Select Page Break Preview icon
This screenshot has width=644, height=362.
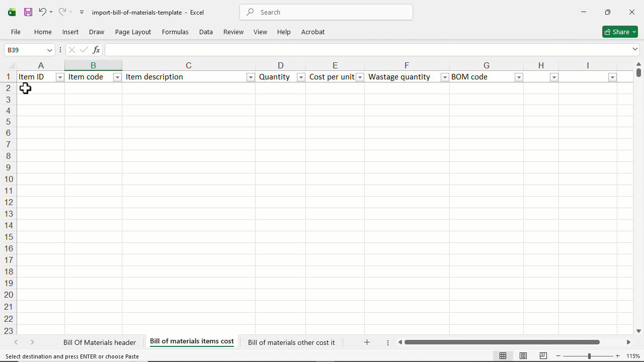pos(543,356)
